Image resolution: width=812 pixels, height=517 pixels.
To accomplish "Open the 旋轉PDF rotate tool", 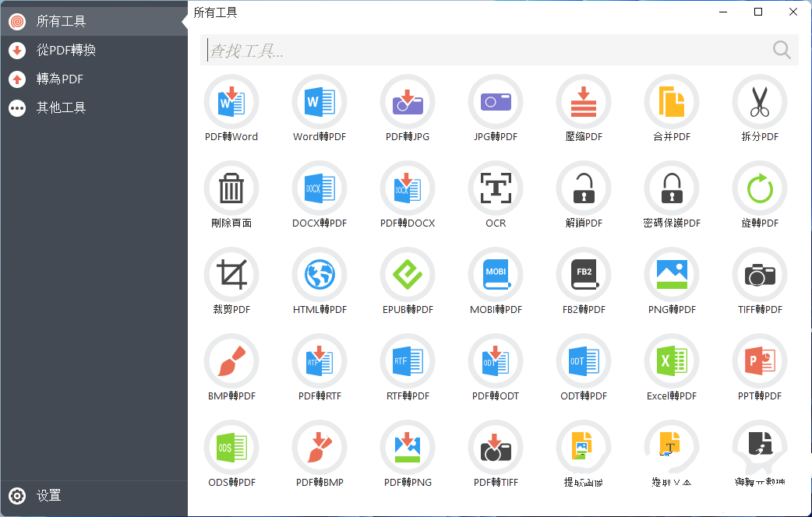I will 759,188.
